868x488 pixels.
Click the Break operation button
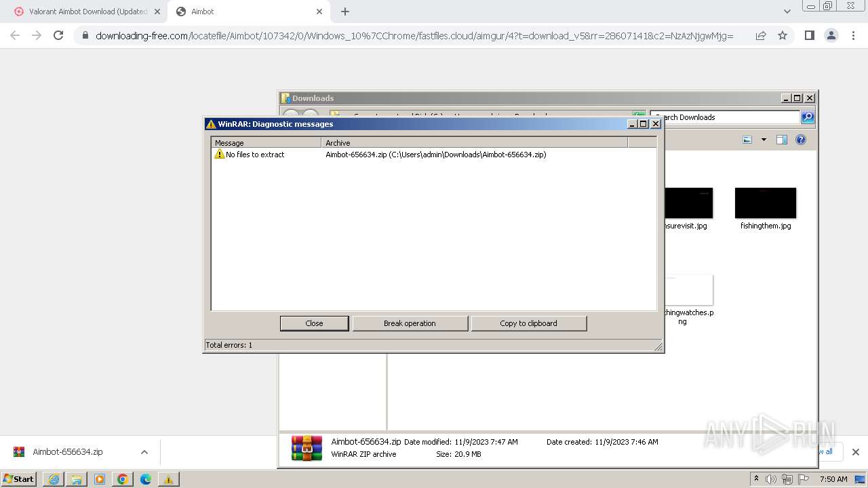pos(410,323)
